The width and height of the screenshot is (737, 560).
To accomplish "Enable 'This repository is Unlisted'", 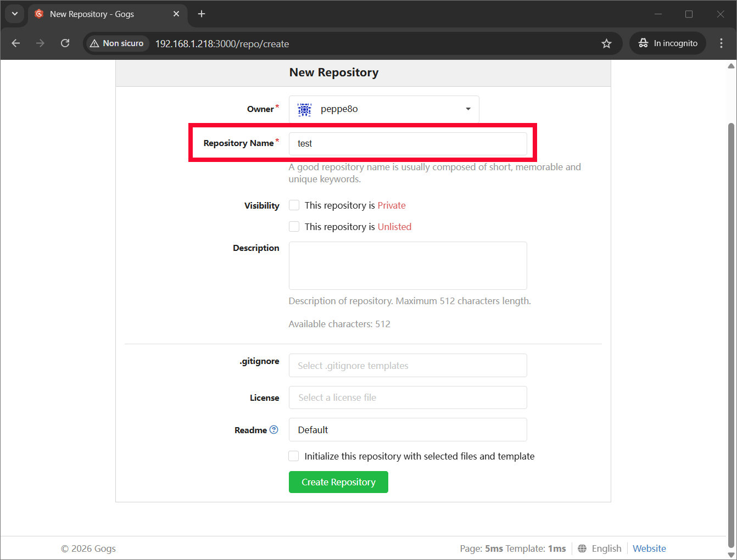I will coord(294,226).
